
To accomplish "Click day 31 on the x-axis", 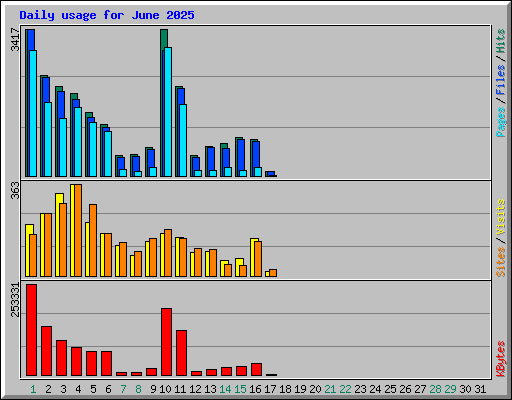I will tap(480, 389).
